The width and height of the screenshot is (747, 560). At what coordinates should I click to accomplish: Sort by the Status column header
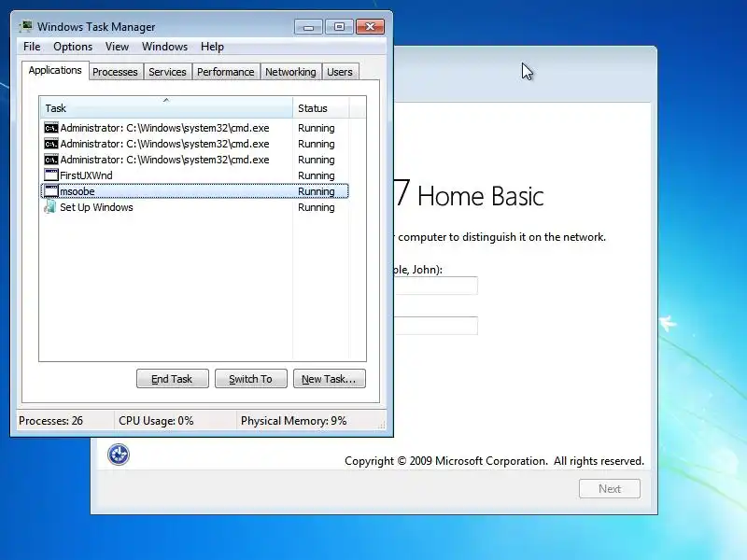point(321,108)
